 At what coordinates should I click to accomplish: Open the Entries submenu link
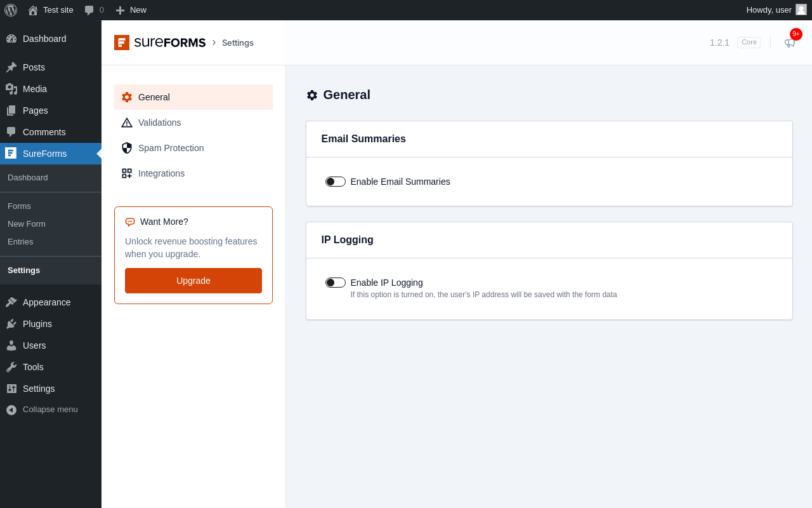(20, 242)
